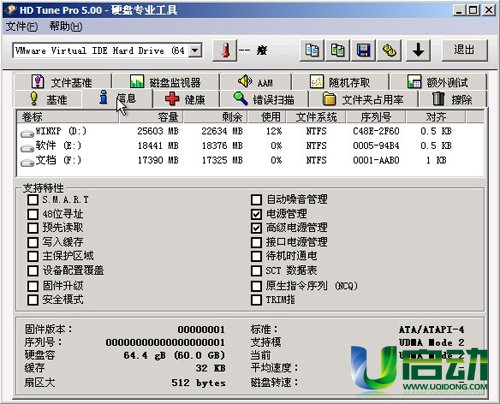Click the 0001-AAB0 serial cell

[x=376, y=161]
